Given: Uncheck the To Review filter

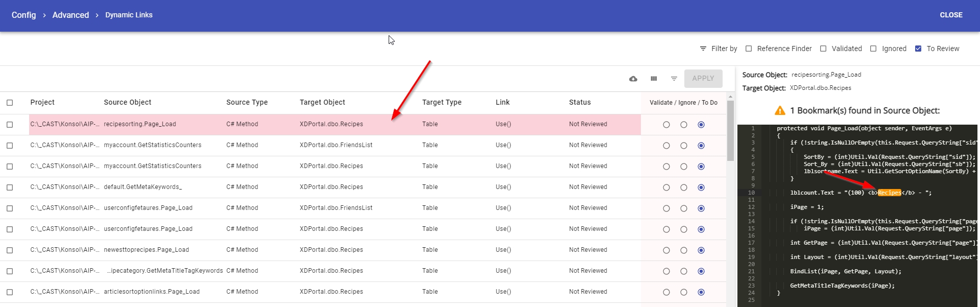Looking at the screenshot, I should pyautogui.click(x=918, y=49).
